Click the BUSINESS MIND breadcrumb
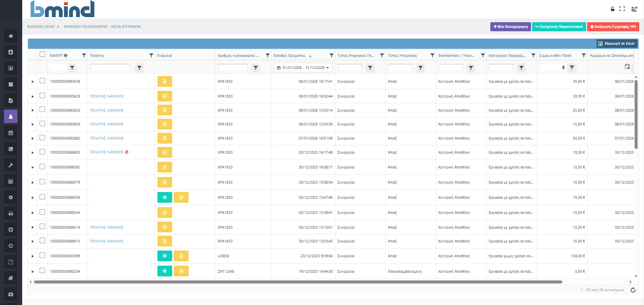644x305 pixels. pyautogui.click(x=41, y=27)
